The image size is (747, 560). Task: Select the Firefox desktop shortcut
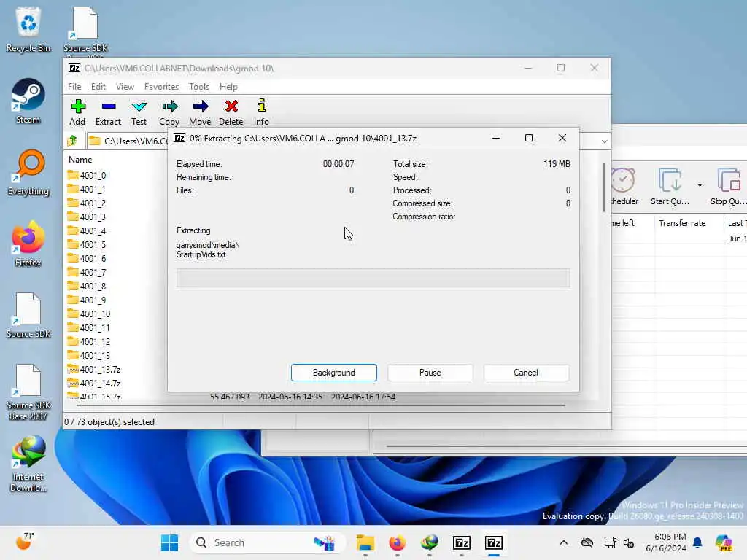pyautogui.click(x=28, y=244)
